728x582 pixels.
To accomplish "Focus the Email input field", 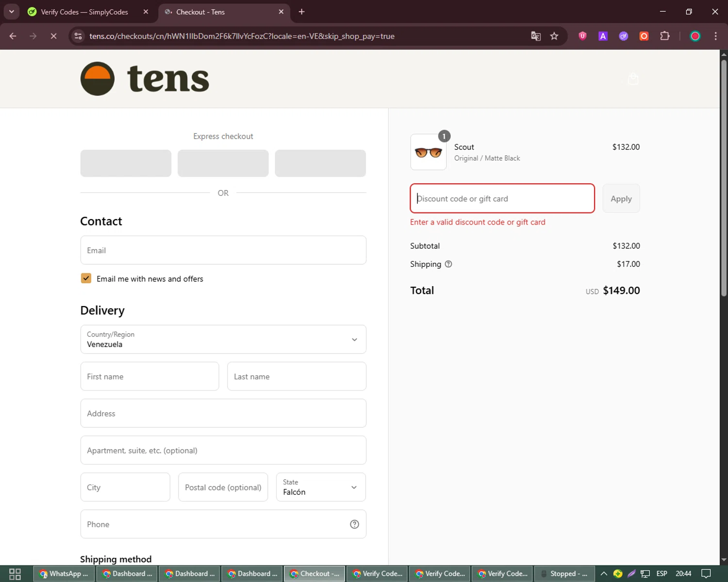I will point(223,250).
